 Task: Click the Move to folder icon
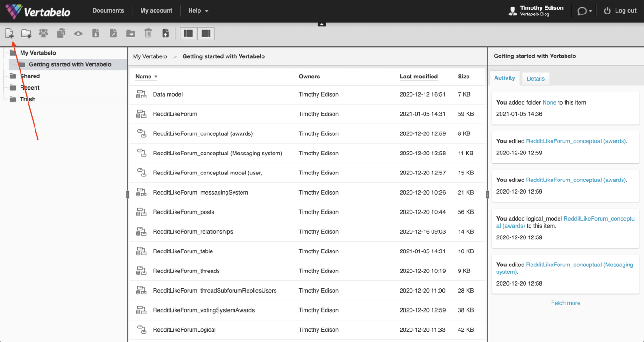(131, 34)
